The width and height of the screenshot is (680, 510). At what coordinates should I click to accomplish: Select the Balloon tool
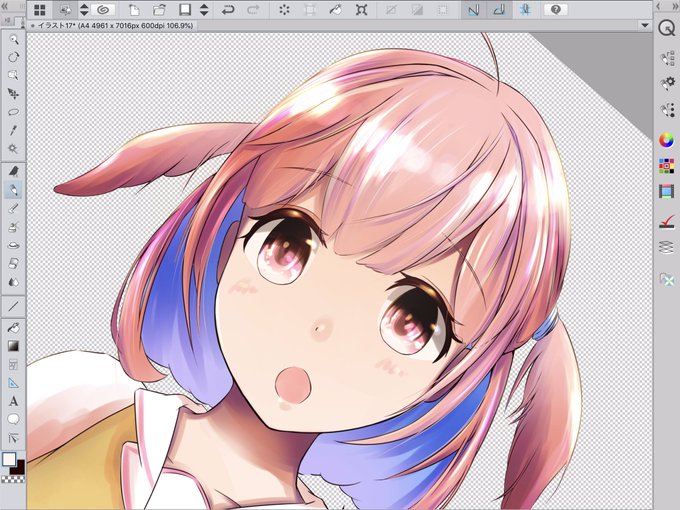pos(13,419)
